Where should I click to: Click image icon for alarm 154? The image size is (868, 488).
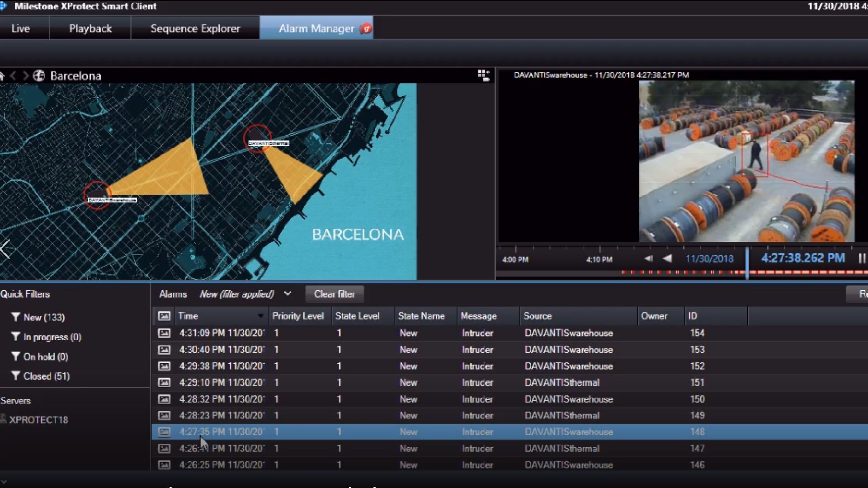point(164,333)
